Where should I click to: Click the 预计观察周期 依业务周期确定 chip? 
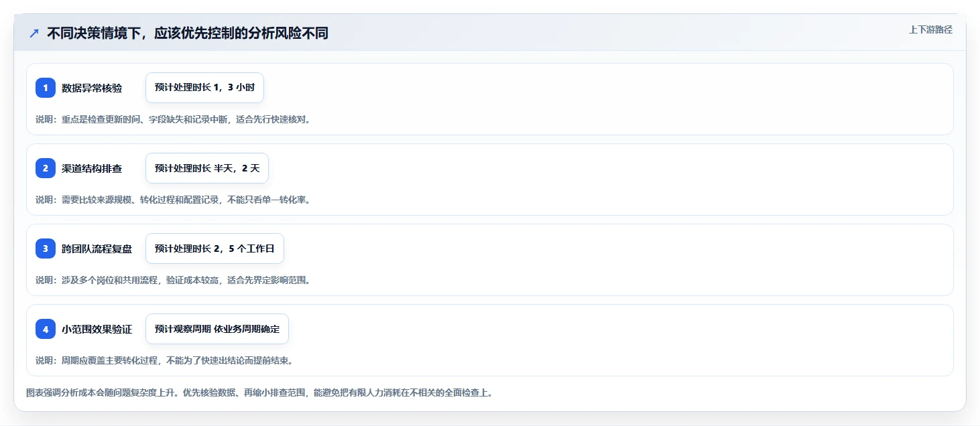coord(217,329)
